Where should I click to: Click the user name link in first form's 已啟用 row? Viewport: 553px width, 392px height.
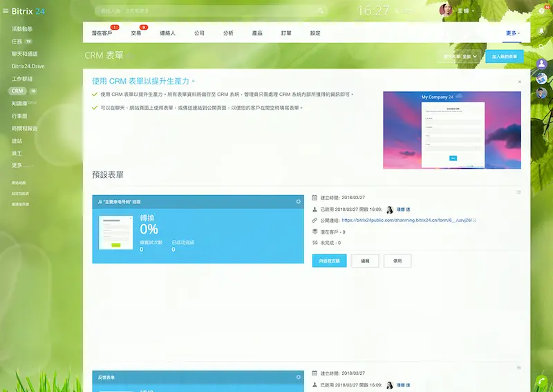[403, 209]
